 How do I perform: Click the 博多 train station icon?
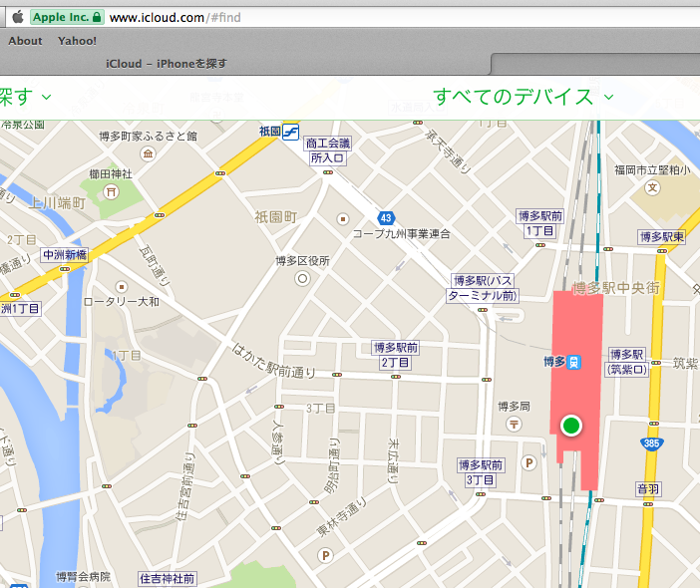tap(573, 362)
